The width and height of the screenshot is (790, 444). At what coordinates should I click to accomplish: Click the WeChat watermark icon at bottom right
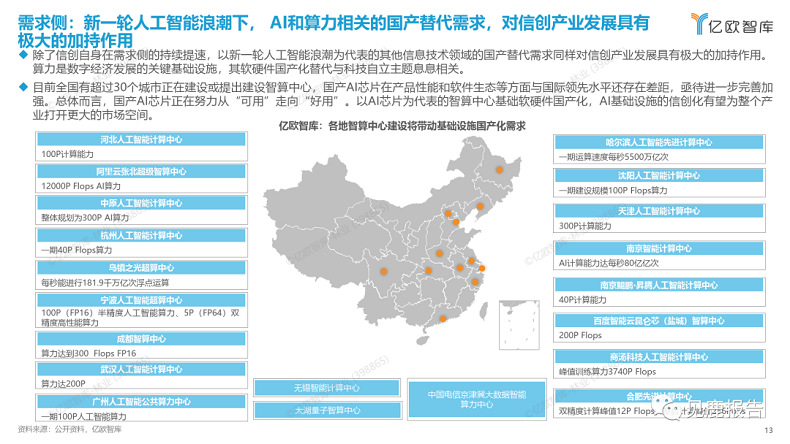671,412
